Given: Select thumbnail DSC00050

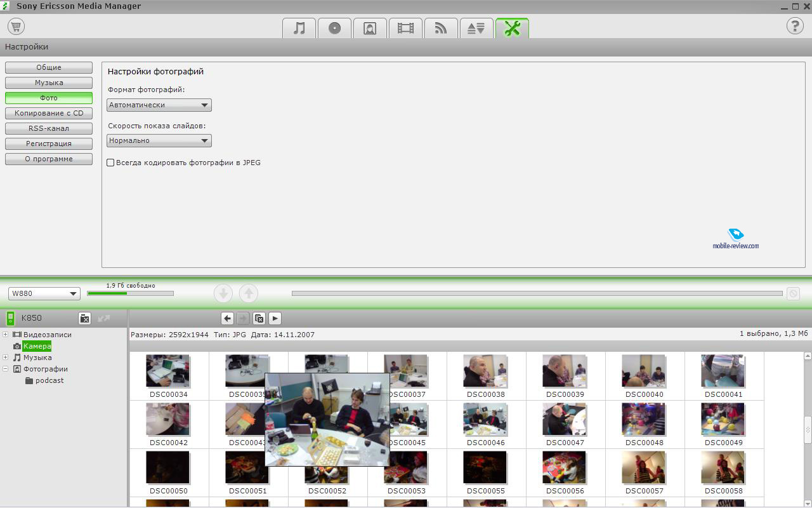Looking at the screenshot, I should coord(168,467).
